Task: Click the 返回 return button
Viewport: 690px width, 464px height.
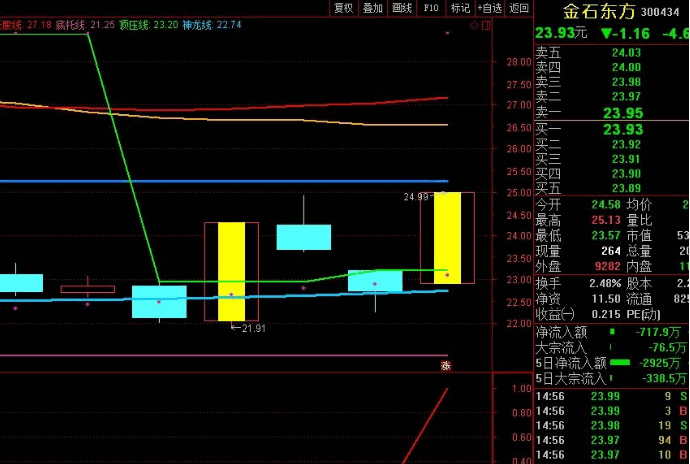Action: tap(519, 8)
